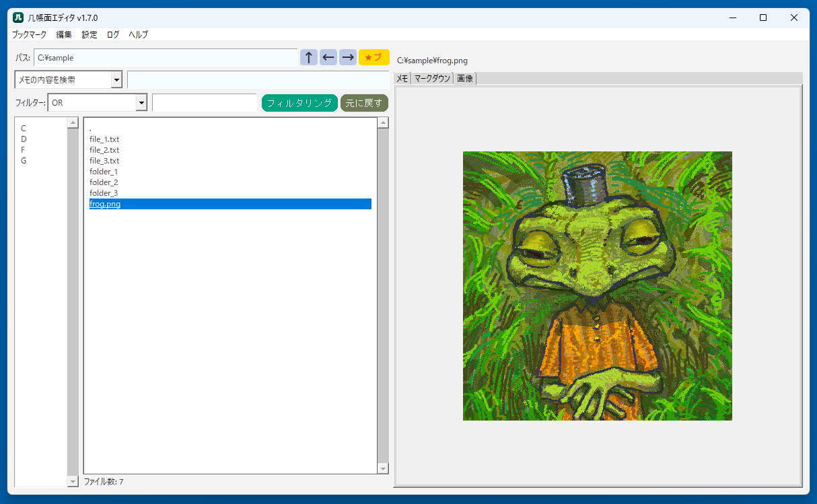The height and width of the screenshot is (504, 817).
Task: Focus the path field showing C:¥sample
Action: (166, 58)
